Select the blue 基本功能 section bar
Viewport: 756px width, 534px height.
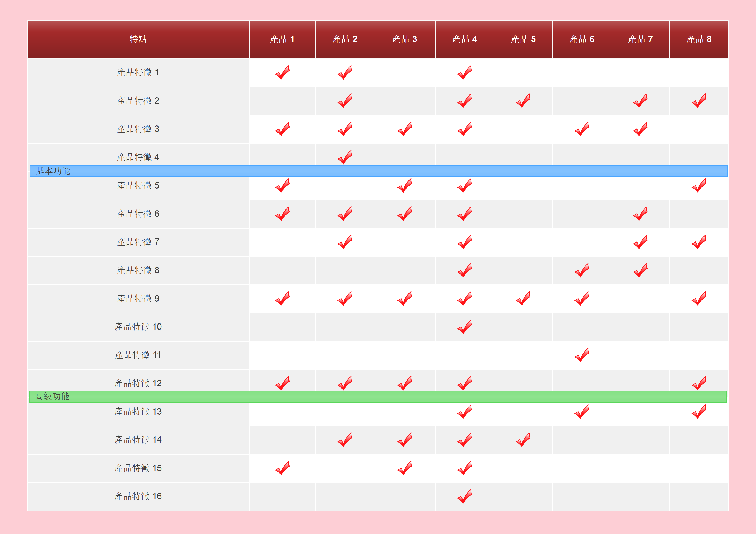[x=378, y=171]
